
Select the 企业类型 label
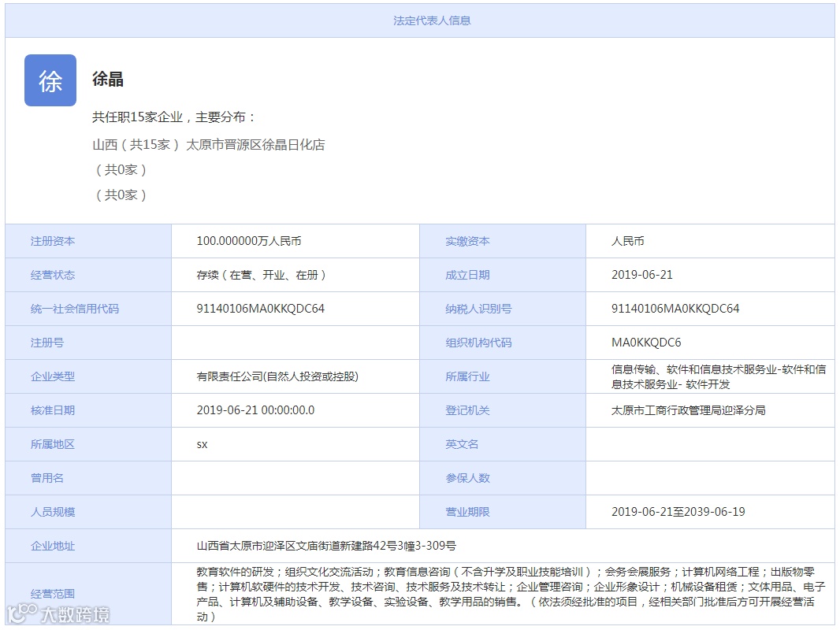53,376
